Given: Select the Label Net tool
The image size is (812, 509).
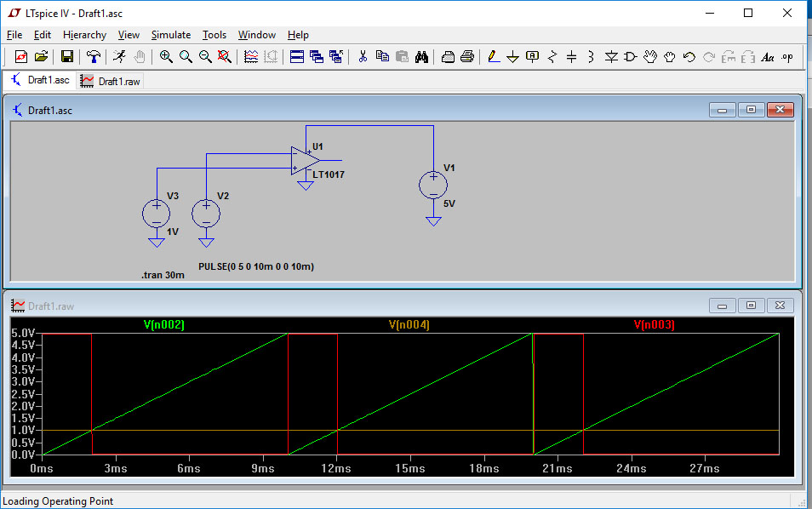Looking at the screenshot, I should coord(532,56).
